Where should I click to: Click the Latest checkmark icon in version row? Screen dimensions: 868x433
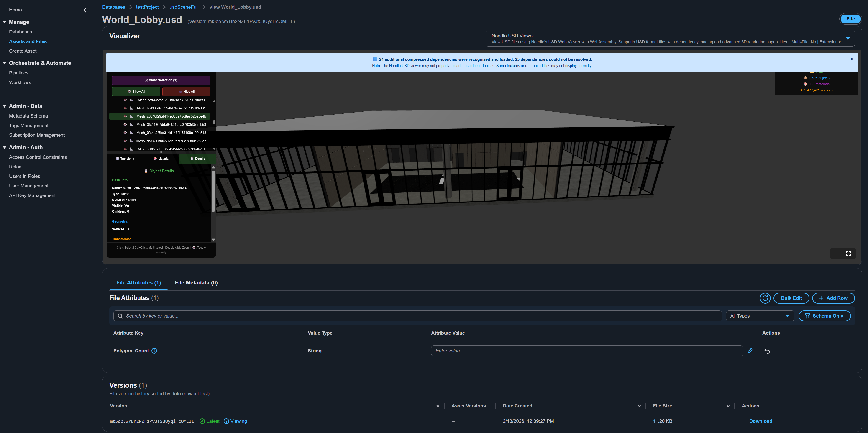click(x=202, y=421)
